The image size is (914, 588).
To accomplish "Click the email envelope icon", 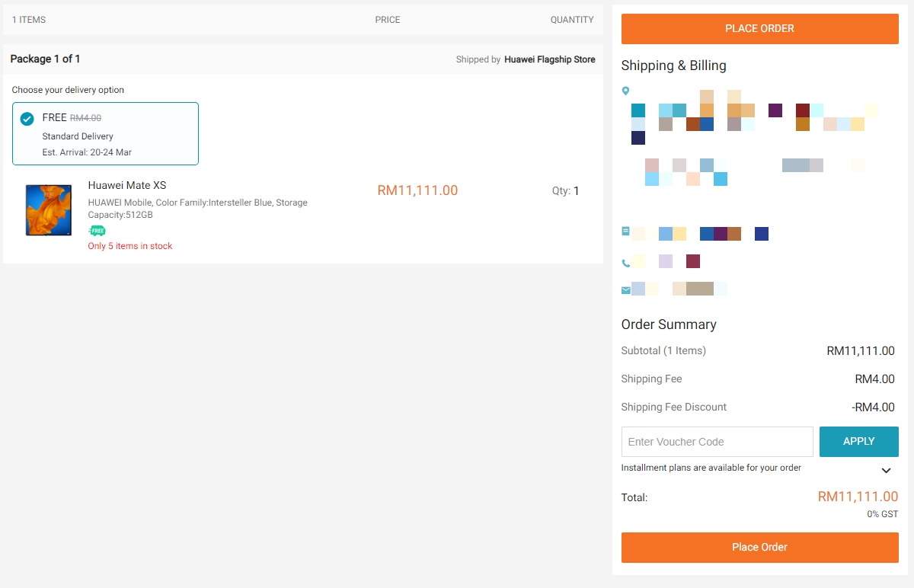I will [626, 290].
